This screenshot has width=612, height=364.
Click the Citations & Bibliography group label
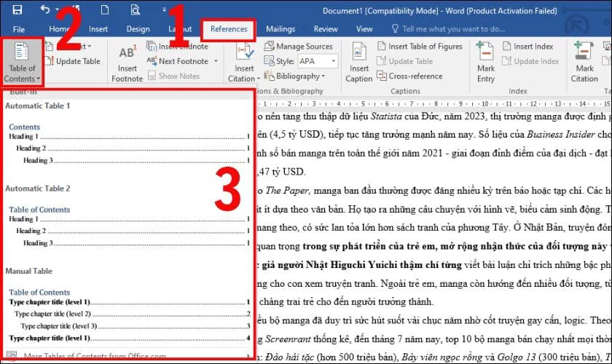pyautogui.click(x=290, y=91)
